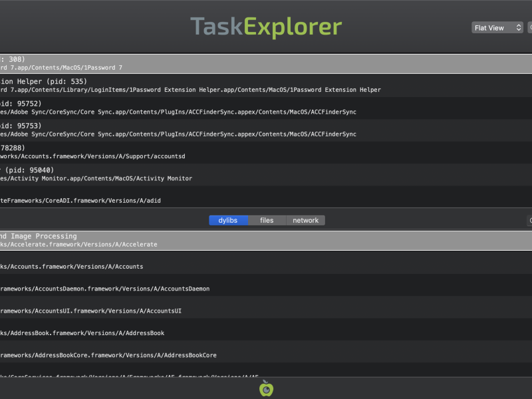Select the CoreADI adid process row
The image size is (532, 399).
[266, 196]
